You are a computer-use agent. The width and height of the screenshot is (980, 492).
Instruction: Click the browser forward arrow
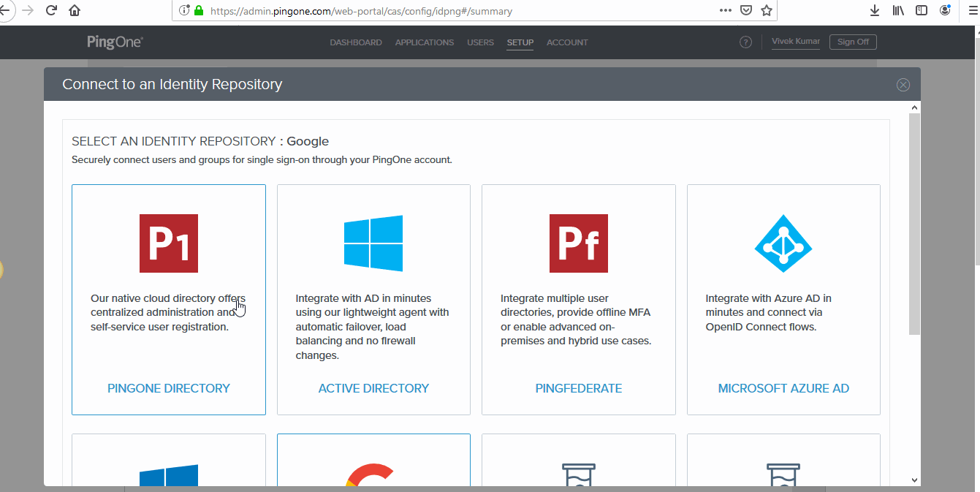[x=28, y=10]
